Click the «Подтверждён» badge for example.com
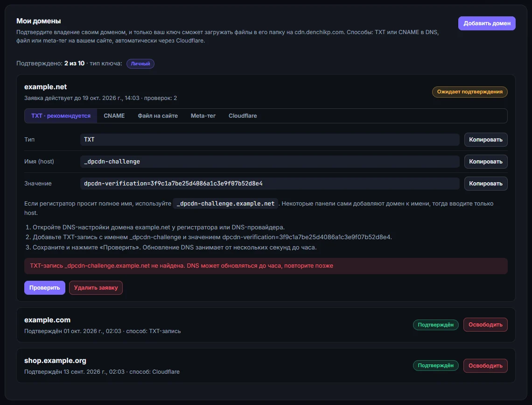Screen dimensions: 532x405 [436, 325]
